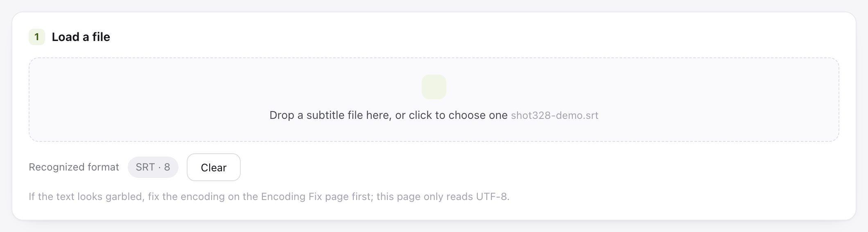Click the pale green upload icon

[x=434, y=86]
